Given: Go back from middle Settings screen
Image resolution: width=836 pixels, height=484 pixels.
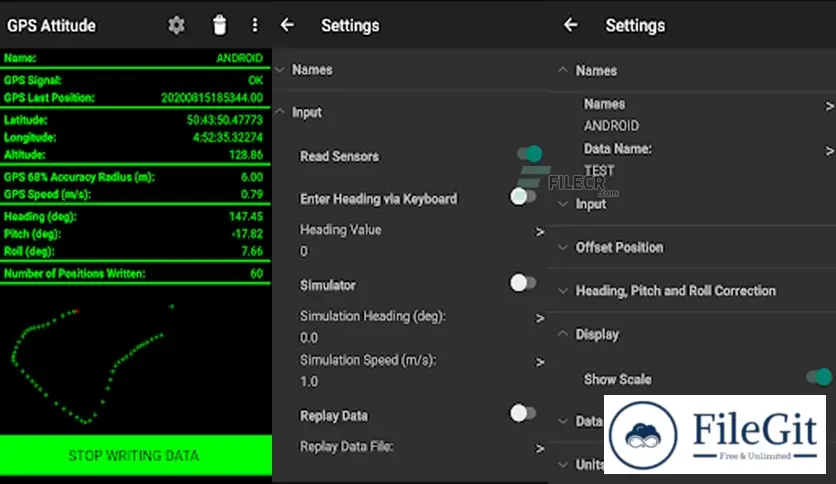Looking at the screenshot, I should pos(287,25).
